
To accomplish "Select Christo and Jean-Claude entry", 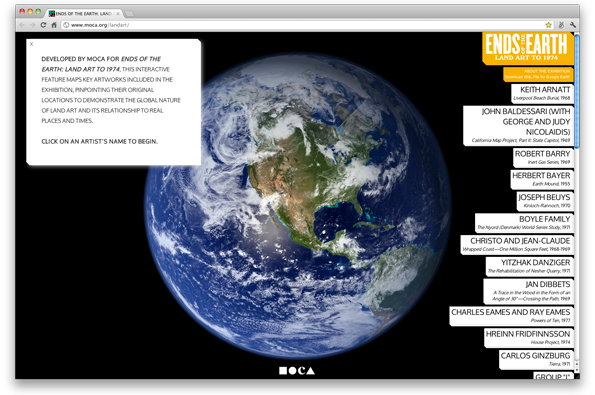I will 517,245.
